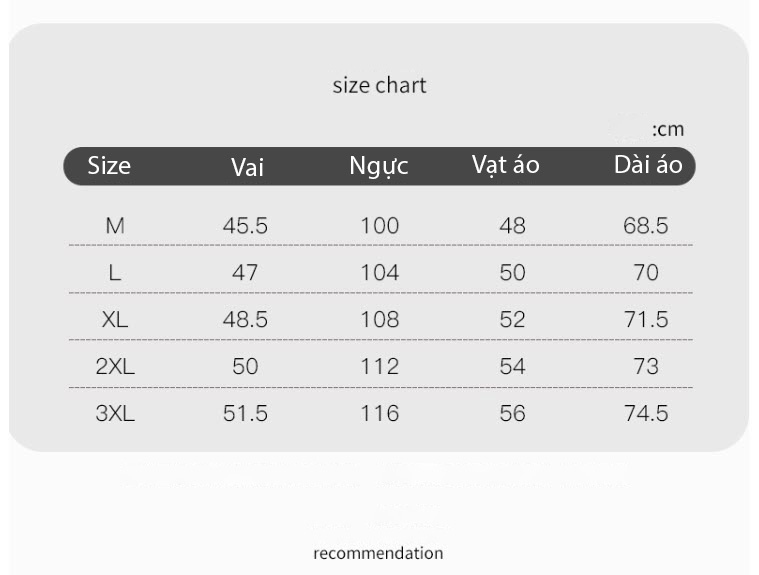Click the 104 chest value for L
The image size is (759, 575).
[380, 273]
